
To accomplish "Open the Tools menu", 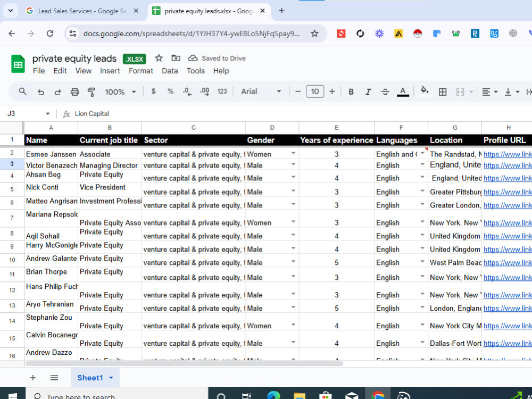I will pyautogui.click(x=196, y=71).
